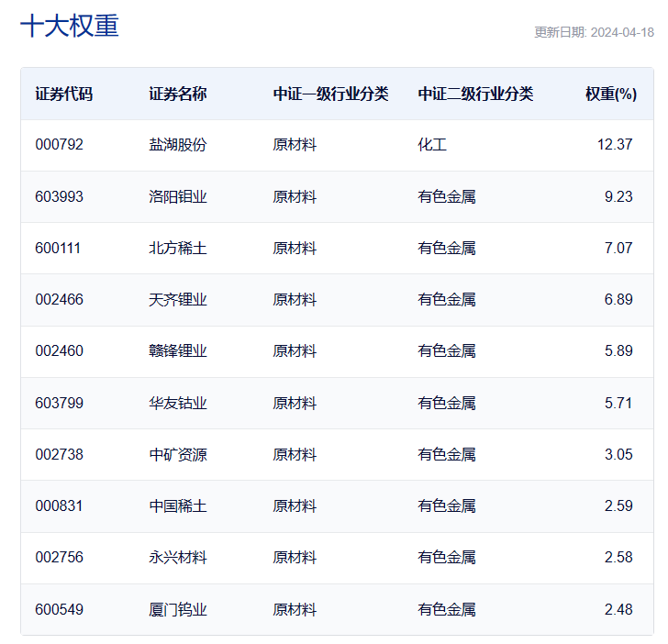Click the 化工 industry cell
The width and height of the screenshot is (668, 644).
(x=432, y=144)
